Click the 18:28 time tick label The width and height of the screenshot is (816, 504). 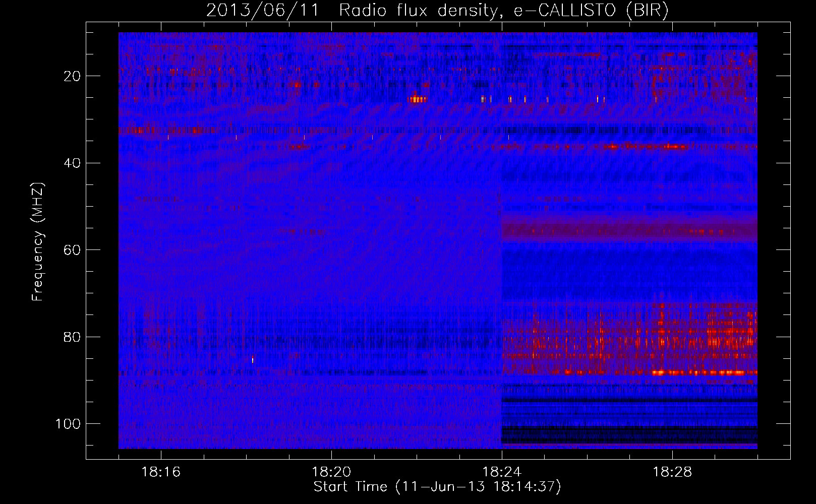point(672,472)
